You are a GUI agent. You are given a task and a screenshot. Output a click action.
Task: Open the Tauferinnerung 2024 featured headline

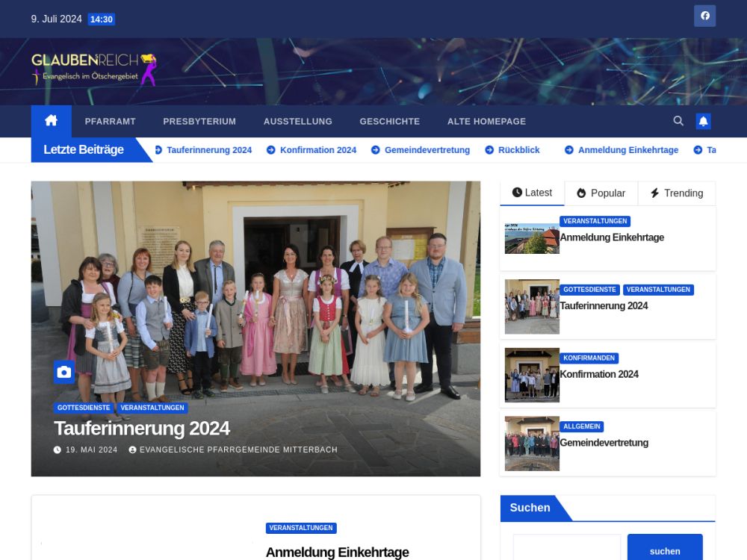pos(142,428)
